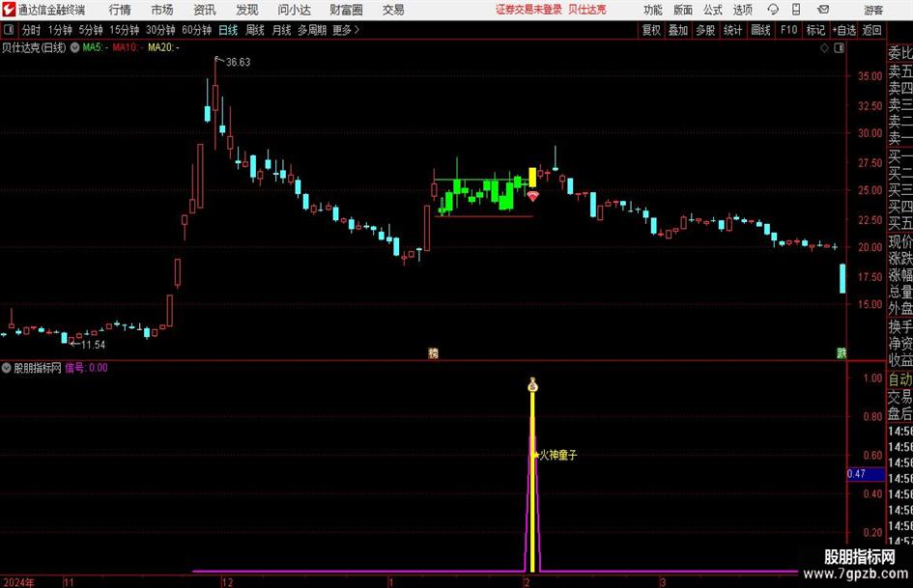Screen dimensions: 913x588
Task: Click the red signal marker under yellow candle
Action: point(532,196)
